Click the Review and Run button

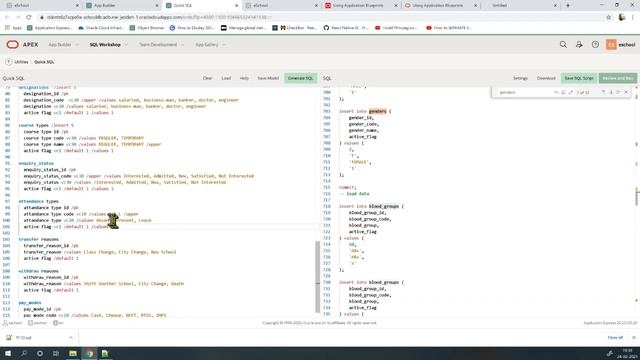tap(618, 78)
